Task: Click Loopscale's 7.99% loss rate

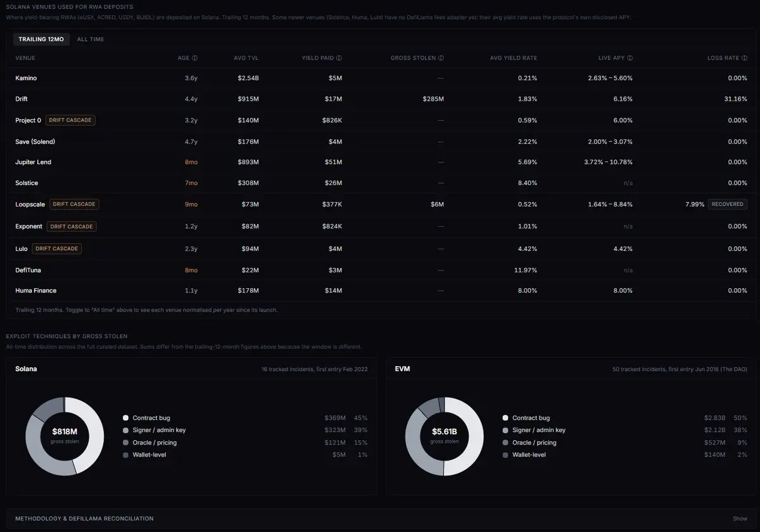Action: [695, 205]
